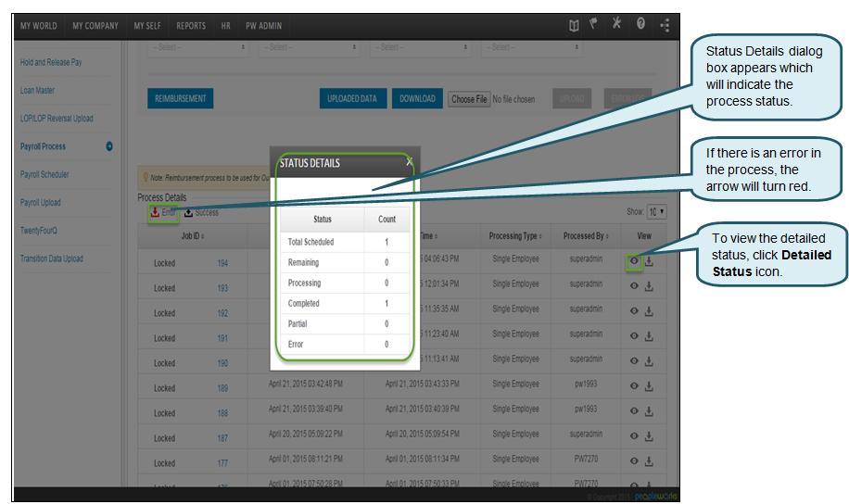Screen dimensions: 849x504
Task: Open the hierarchy tree icon in header
Action: coord(665,25)
